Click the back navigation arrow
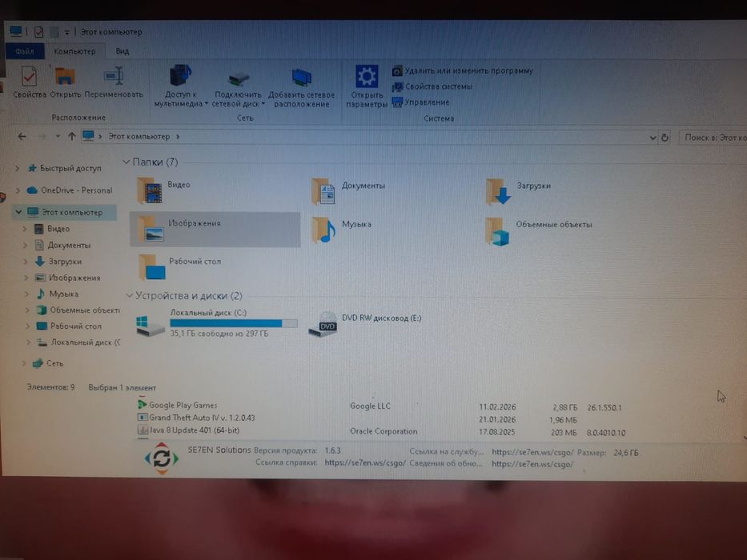This screenshot has height=560, width=747. 22,137
